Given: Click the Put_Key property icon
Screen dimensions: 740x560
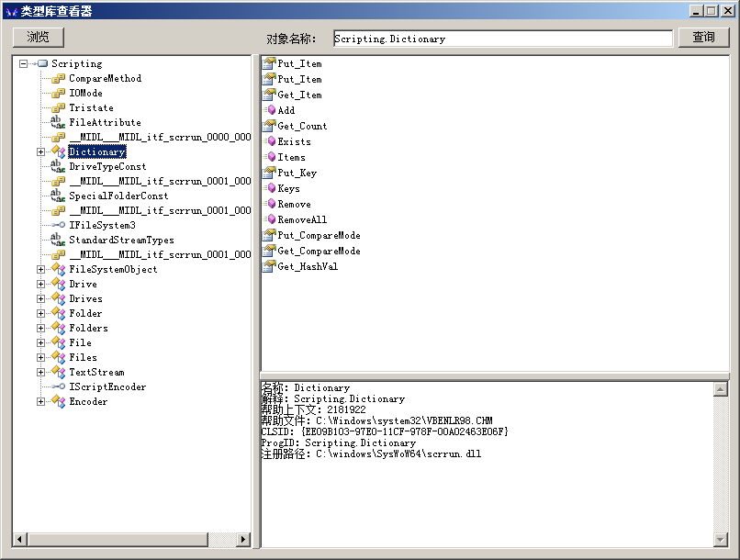Looking at the screenshot, I should tap(269, 173).
